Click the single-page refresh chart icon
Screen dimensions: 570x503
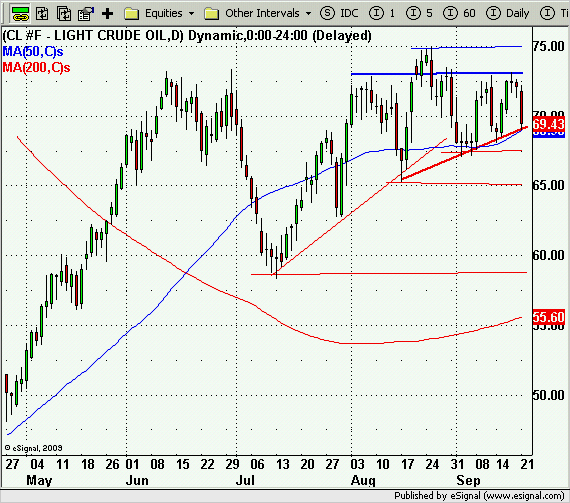(x=42, y=13)
